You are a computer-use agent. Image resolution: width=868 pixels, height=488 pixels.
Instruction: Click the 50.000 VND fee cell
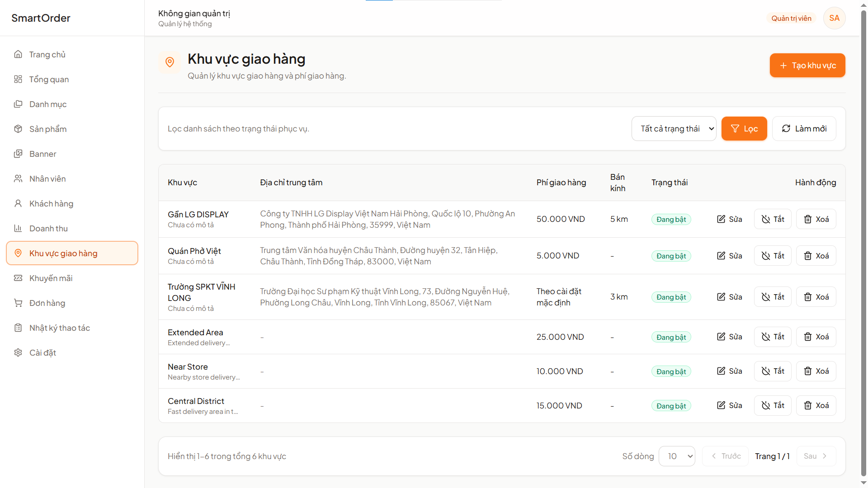(561, 219)
